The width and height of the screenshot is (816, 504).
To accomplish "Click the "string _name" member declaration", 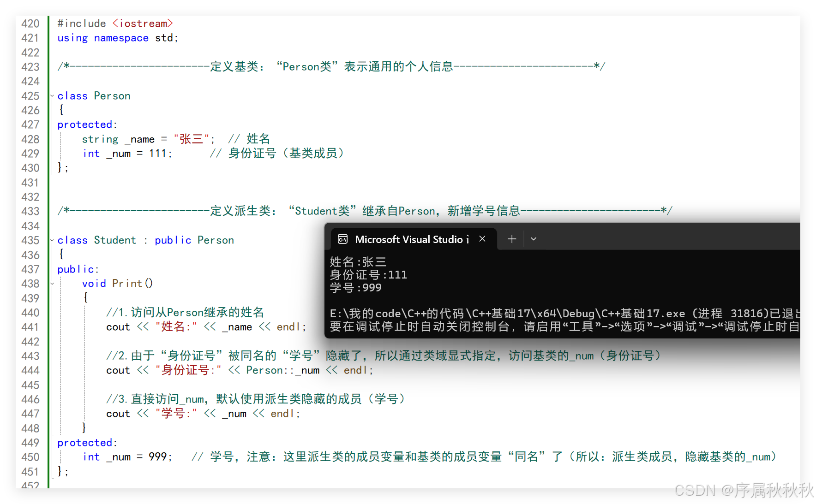I will coord(118,139).
